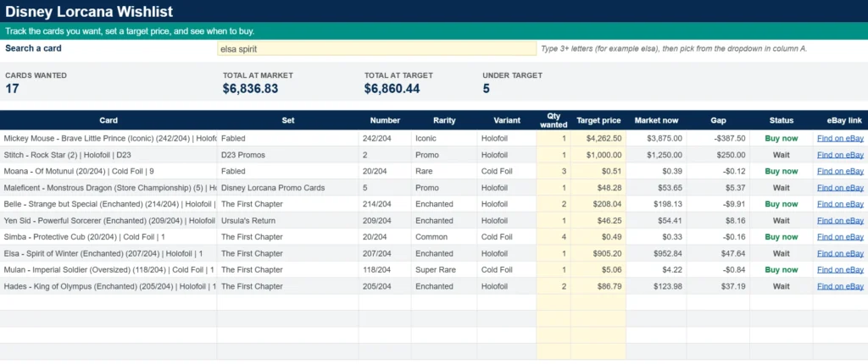This screenshot has height=364, width=868.
Task: Click the 'Wait' status for Stitch Rock Star
Action: pyautogui.click(x=781, y=155)
